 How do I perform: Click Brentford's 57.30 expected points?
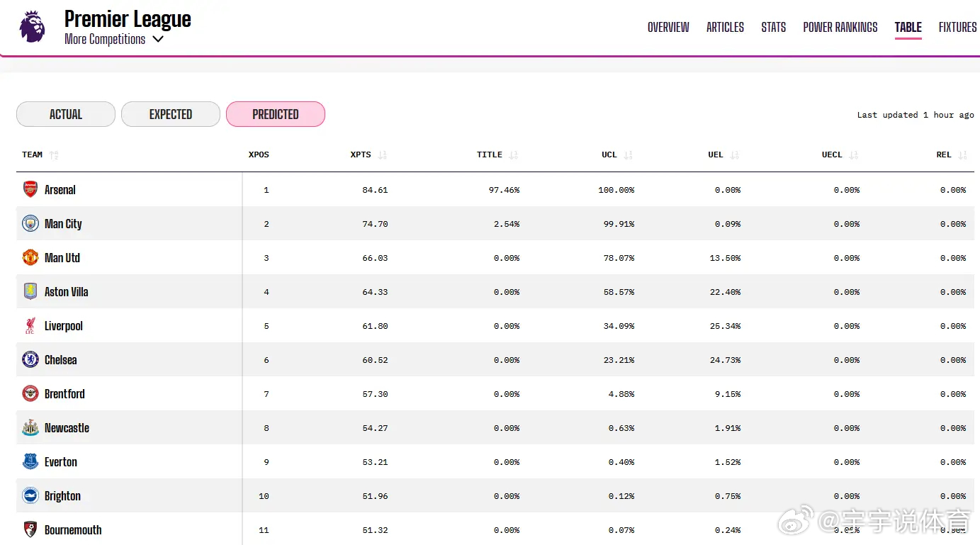coord(375,394)
